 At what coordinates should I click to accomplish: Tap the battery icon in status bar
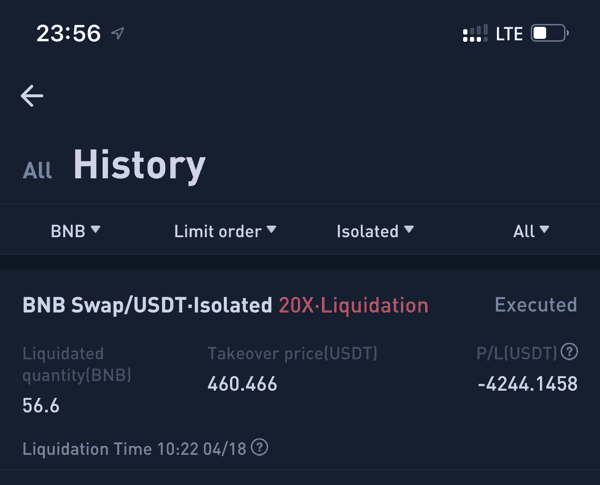coord(548,33)
